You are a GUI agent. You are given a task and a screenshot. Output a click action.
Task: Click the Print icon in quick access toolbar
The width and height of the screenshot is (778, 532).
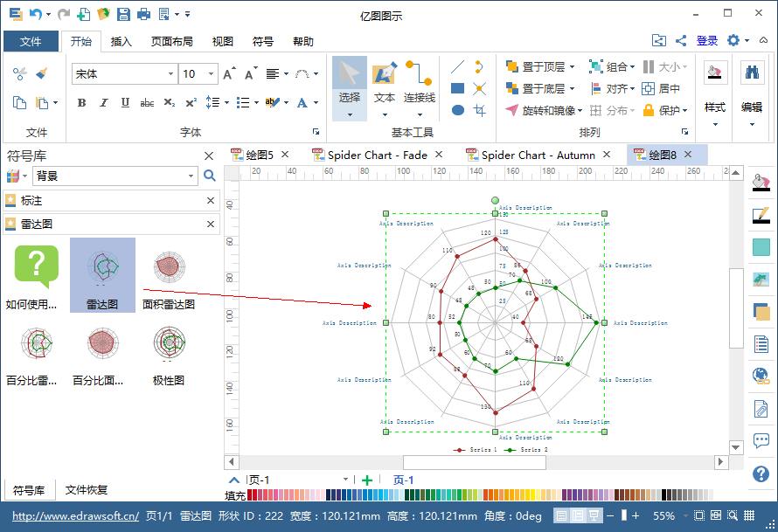[143, 14]
